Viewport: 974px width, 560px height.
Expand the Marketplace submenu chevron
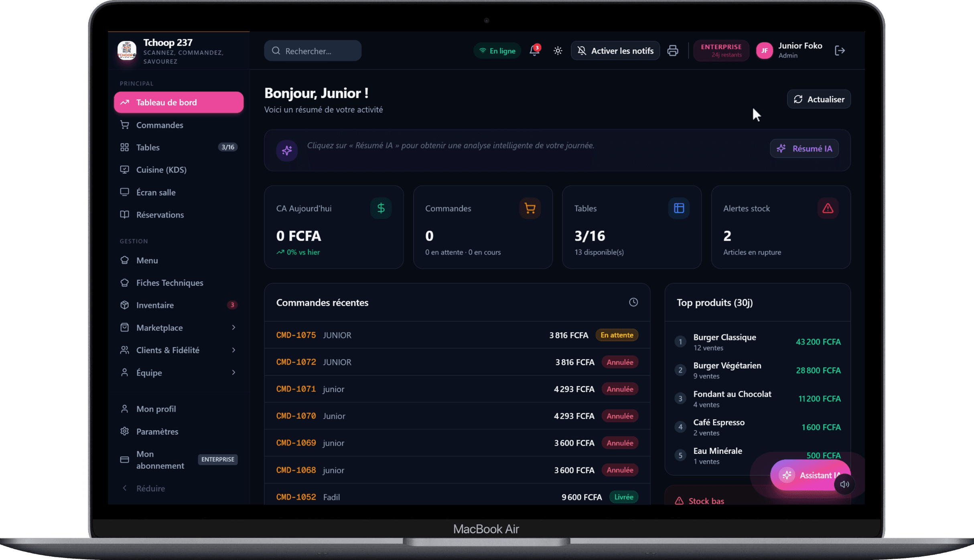point(233,327)
